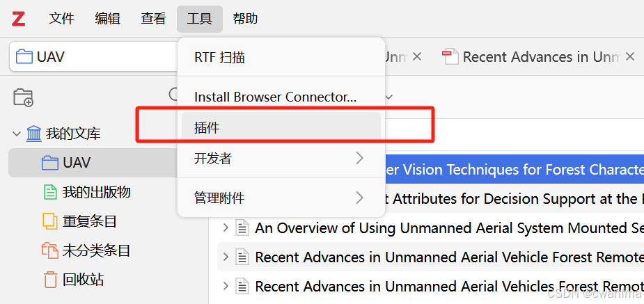Click the Trash bin icon
Image resolution: width=644 pixels, height=304 pixels.
[x=49, y=280]
